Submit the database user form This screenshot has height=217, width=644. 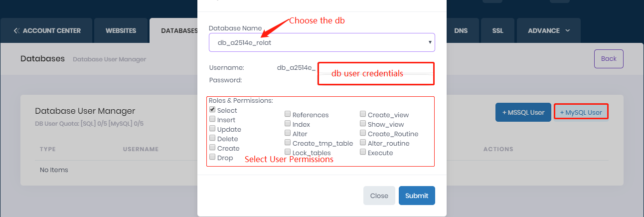(417, 196)
